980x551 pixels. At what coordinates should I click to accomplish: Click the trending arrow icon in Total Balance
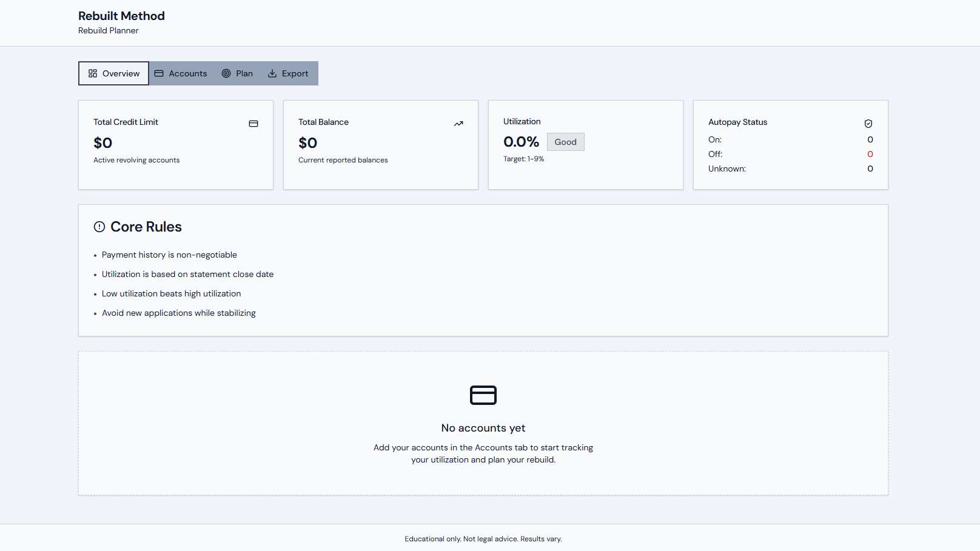pos(458,124)
